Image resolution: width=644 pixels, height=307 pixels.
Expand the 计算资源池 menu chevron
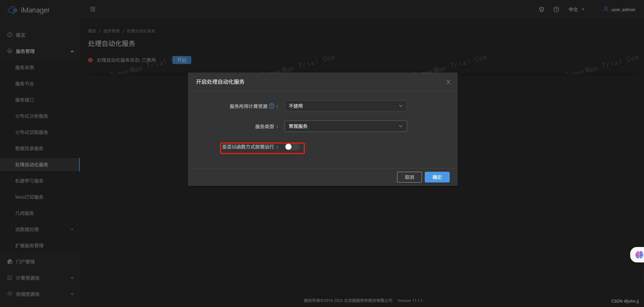tap(72, 278)
